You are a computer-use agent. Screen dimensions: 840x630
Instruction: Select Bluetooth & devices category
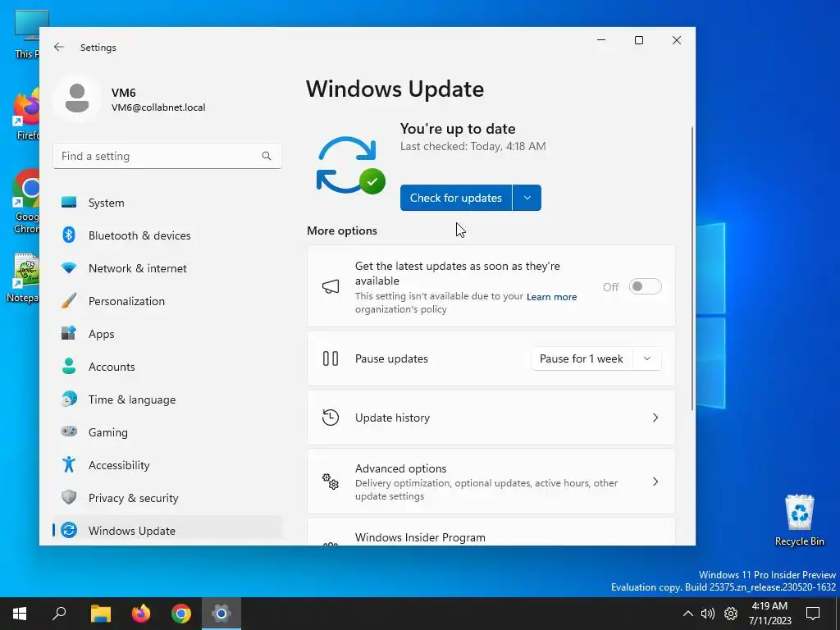click(167, 235)
